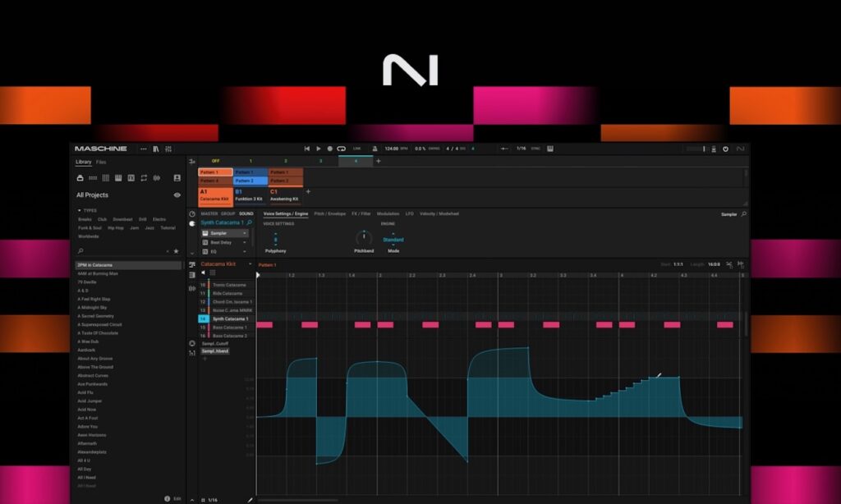Click the Loop icon in the transport bar
The image size is (841, 504).
tap(342, 149)
